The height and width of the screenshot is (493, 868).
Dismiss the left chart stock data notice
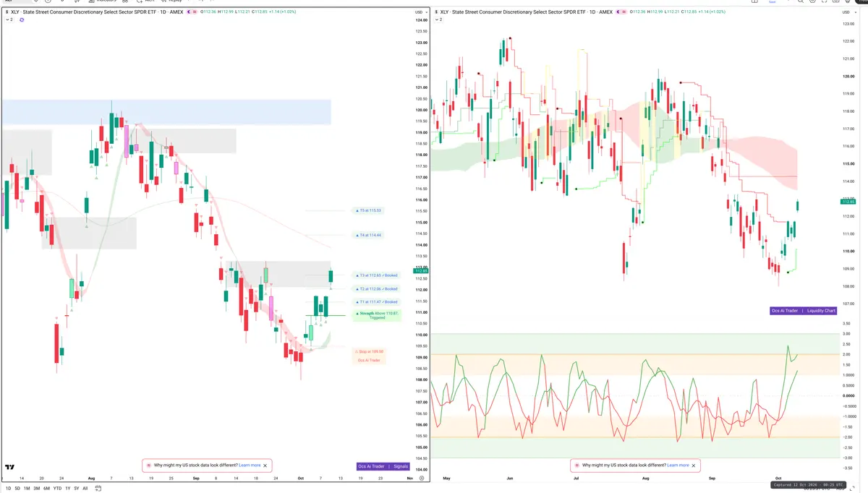(x=265, y=466)
